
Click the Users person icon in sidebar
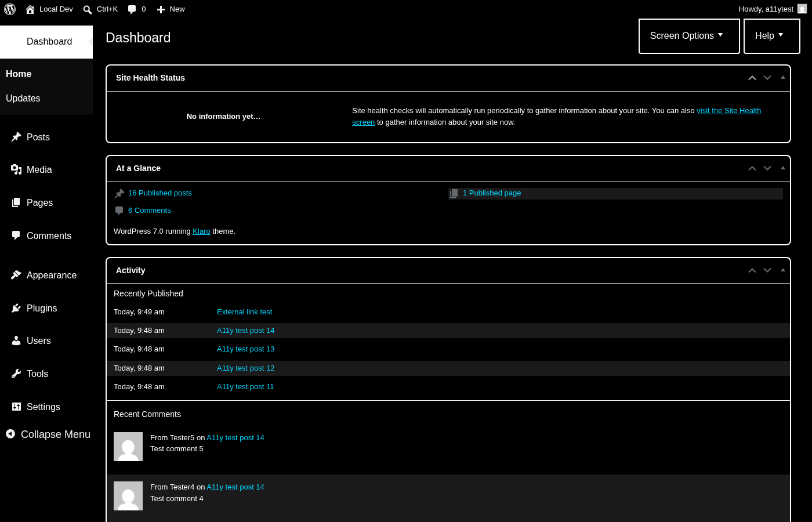point(16,340)
